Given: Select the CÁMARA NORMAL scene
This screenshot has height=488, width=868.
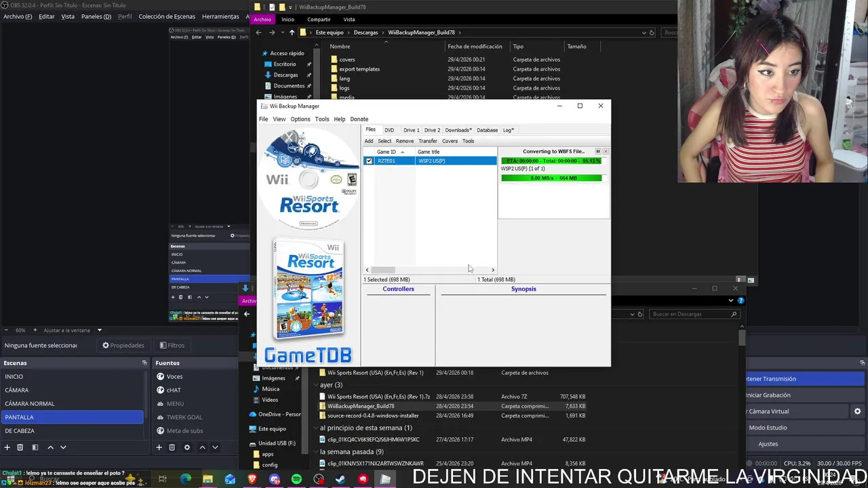Looking at the screenshot, I should [71, 403].
